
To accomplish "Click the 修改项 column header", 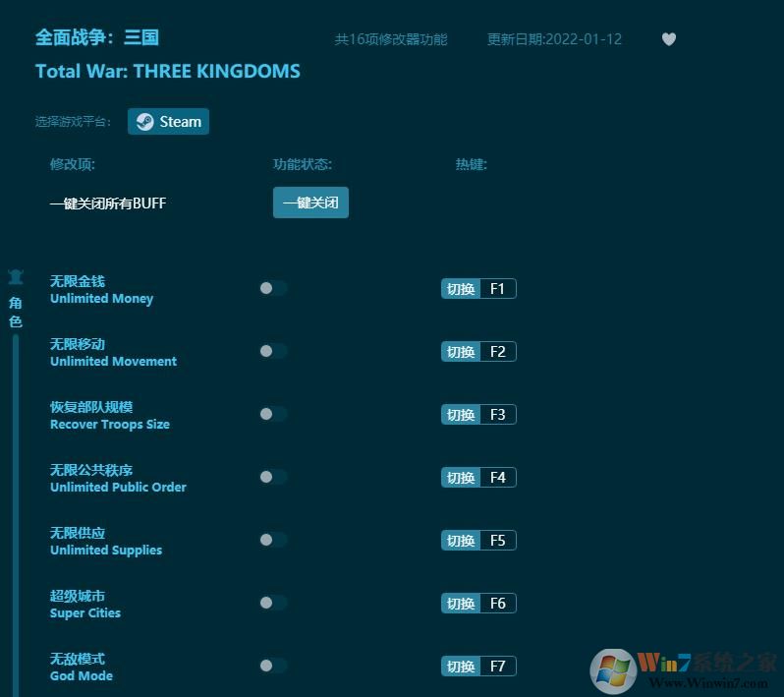I will 73,164.
